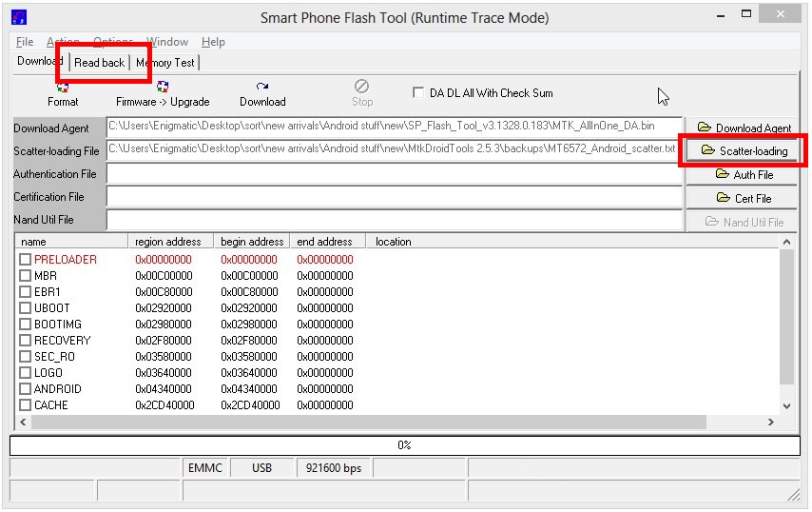The width and height of the screenshot is (812, 512).
Task: Click the Nand Util File button
Action: click(x=742, y=223)
